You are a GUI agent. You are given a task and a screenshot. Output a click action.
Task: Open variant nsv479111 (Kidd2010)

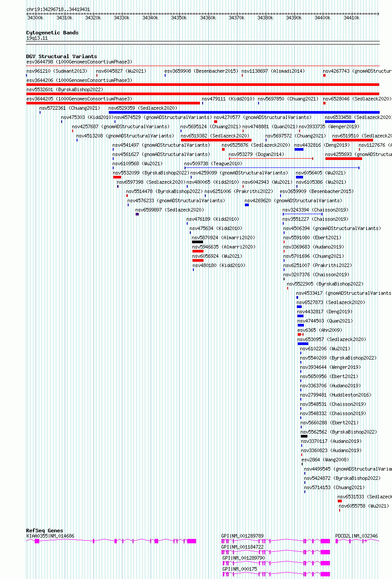click(x=228, y=99)
